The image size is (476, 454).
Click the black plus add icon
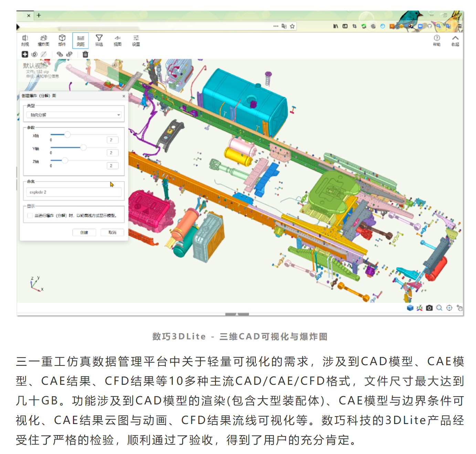[x=25, y=54]
